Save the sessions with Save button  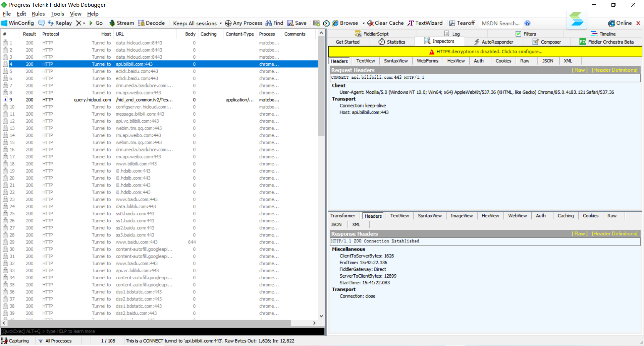click(297, 23)
